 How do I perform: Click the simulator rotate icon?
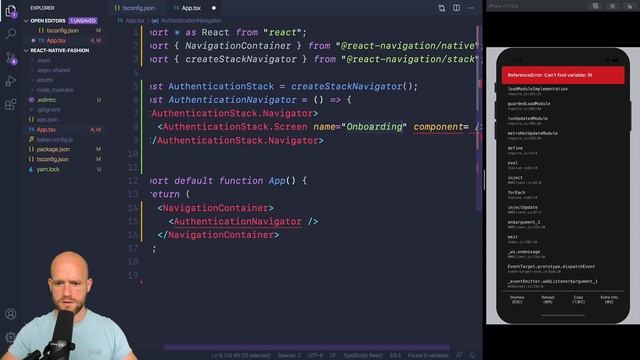(x=630, y=6)
